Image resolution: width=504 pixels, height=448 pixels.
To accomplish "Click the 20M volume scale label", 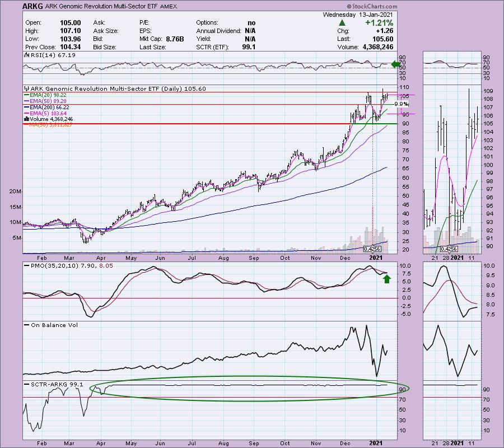I will pos(15,191).
